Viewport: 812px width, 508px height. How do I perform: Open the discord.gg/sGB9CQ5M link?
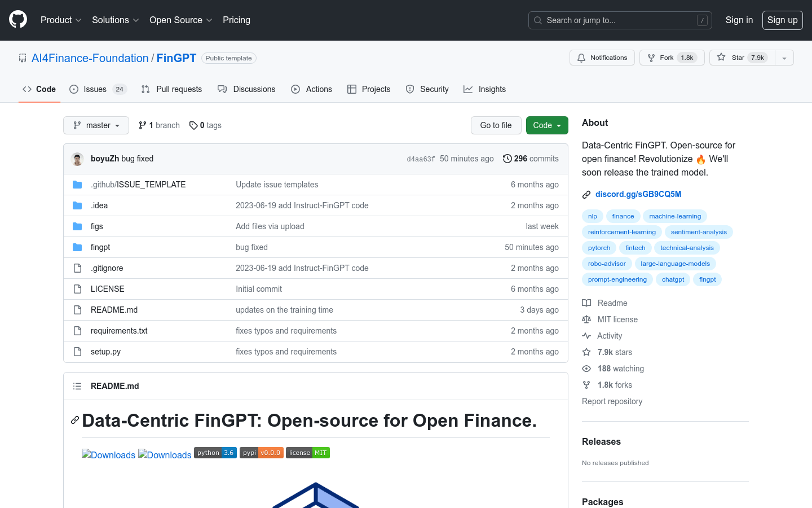click(x=638, y=194)
